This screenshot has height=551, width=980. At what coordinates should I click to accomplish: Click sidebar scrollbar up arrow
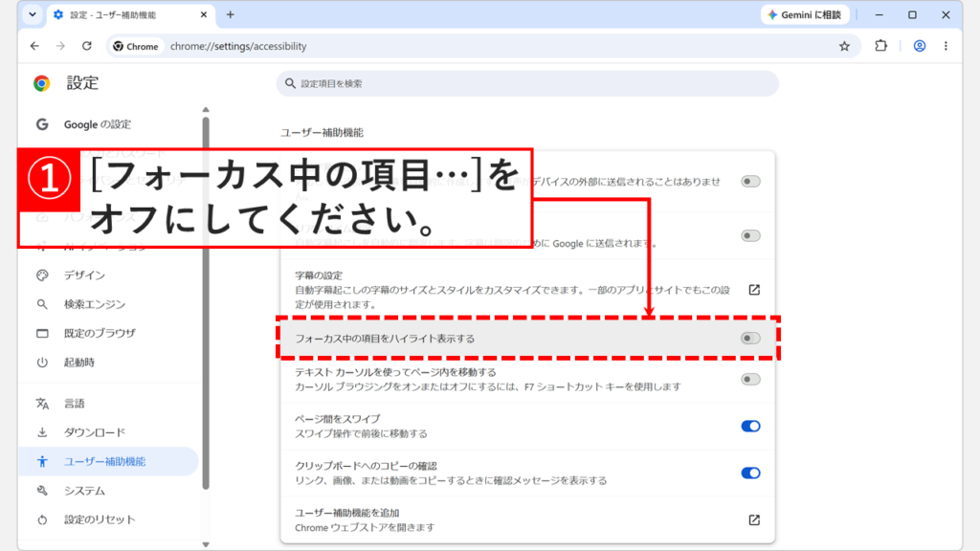[206, 110]
